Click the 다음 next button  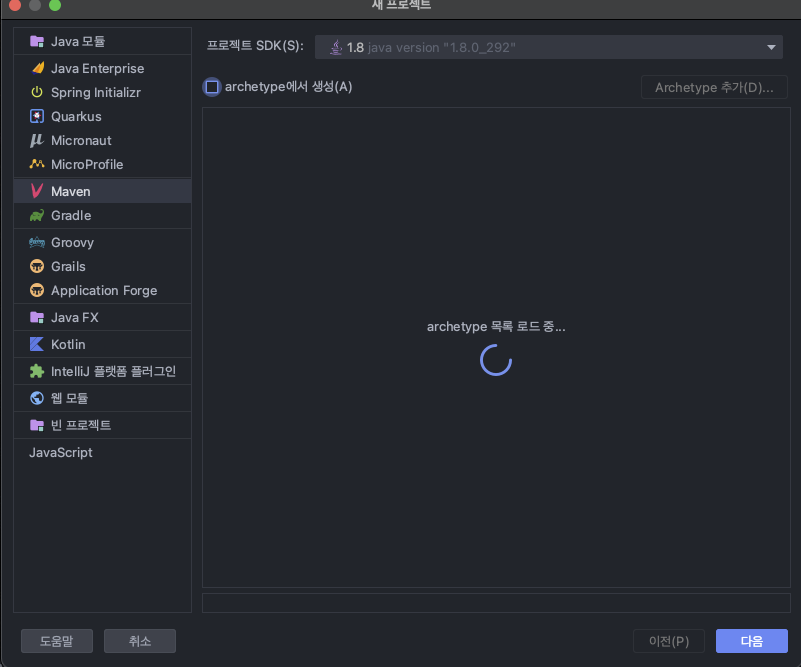coord(751,641)
